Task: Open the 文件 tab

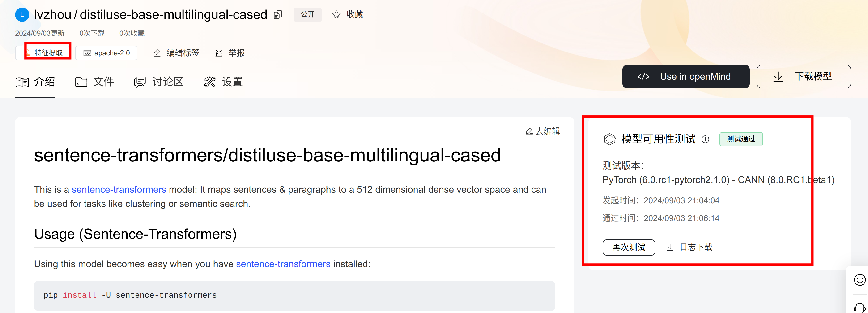Action: tap(95, 82)
